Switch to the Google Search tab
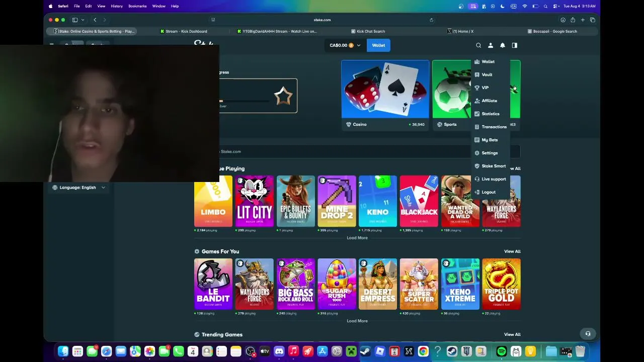 (552, 31)
